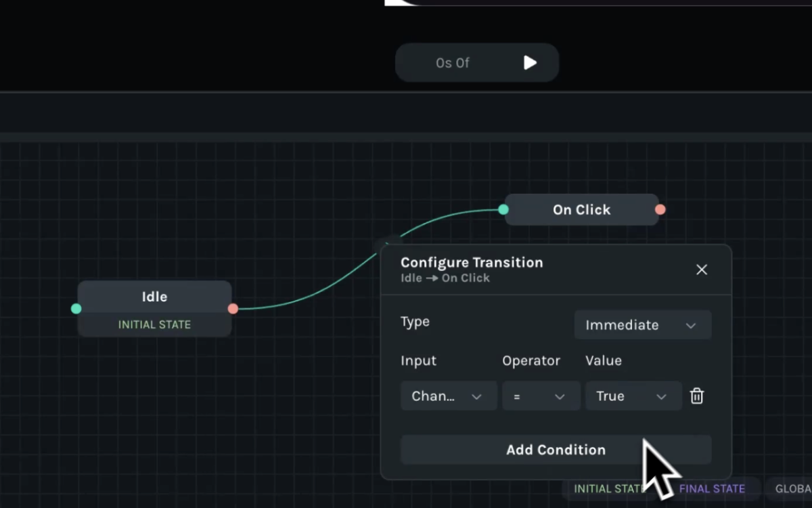Click the red output port on On Click node

pos(660,209)
